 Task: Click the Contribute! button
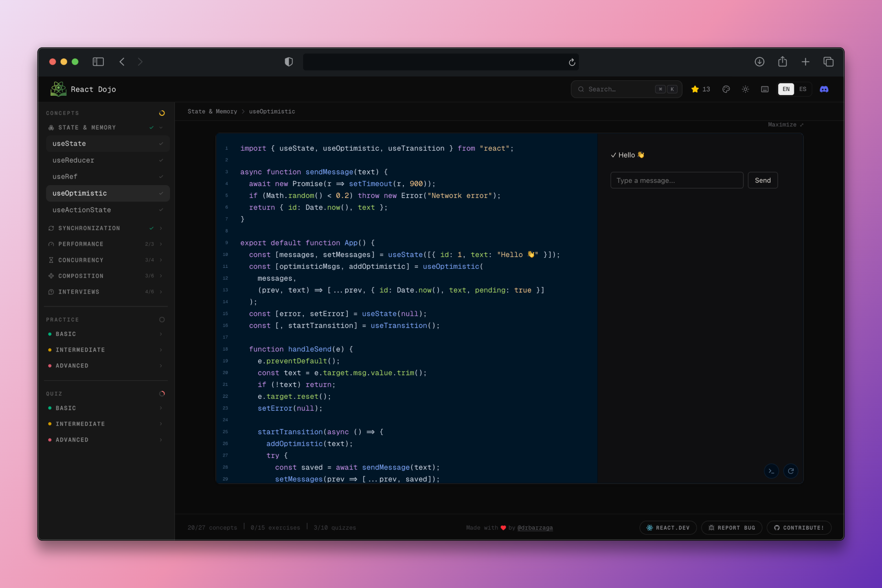pyautogui.click(x=799, y=528)
